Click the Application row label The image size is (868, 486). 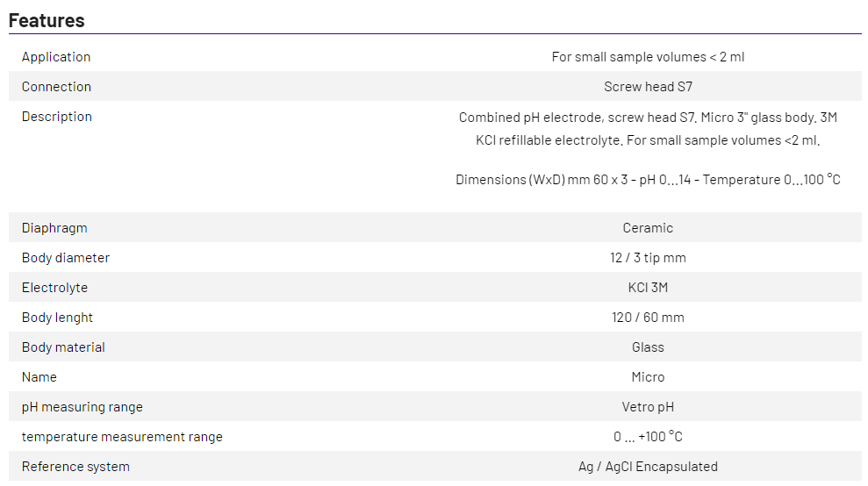coord(56,57)
